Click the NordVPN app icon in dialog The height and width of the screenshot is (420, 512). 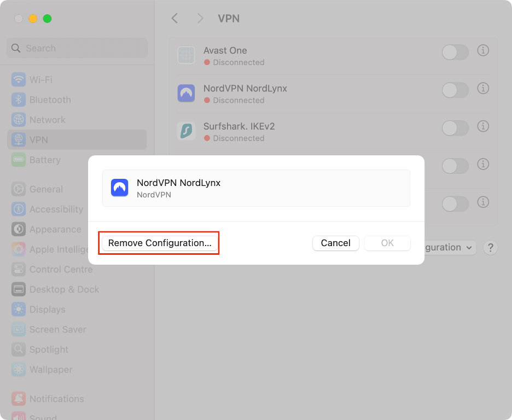[119, 188]
